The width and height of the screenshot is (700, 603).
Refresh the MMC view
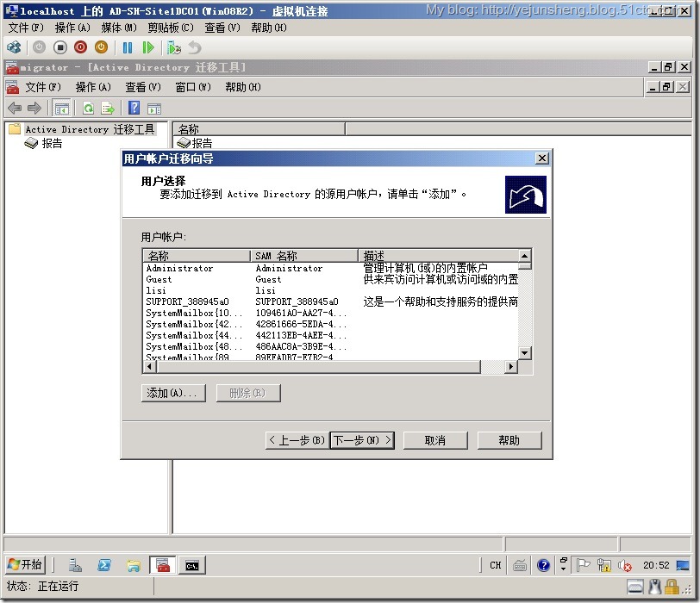pyautogui.click(x=89, y=108)
